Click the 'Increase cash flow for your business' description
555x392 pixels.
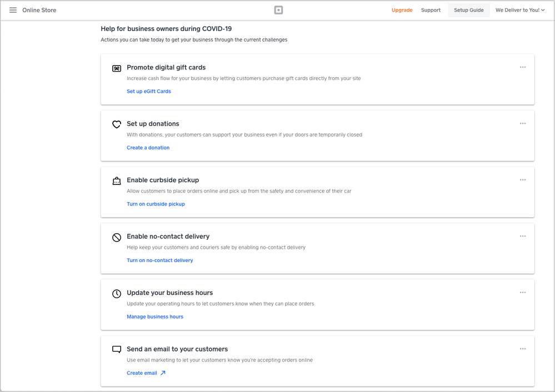(244, 78)
